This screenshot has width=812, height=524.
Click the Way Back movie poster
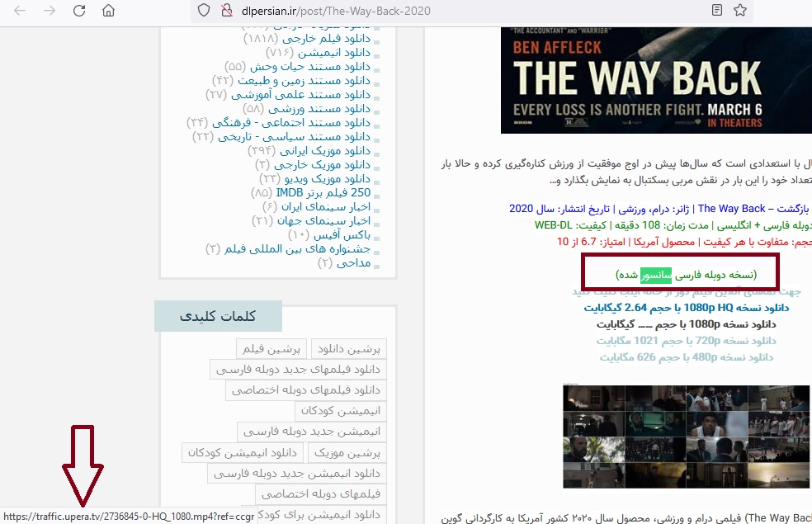click(x=656, y=80)
